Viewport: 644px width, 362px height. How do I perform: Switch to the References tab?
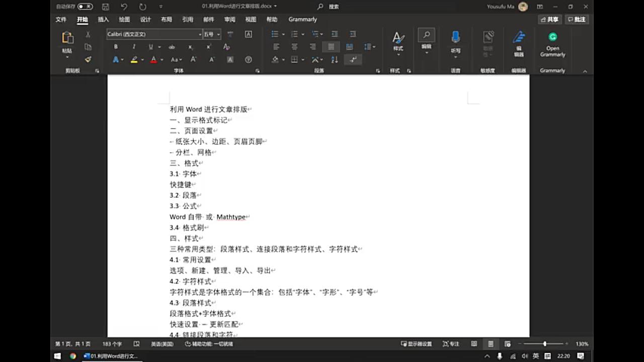[x=188, y=19]
